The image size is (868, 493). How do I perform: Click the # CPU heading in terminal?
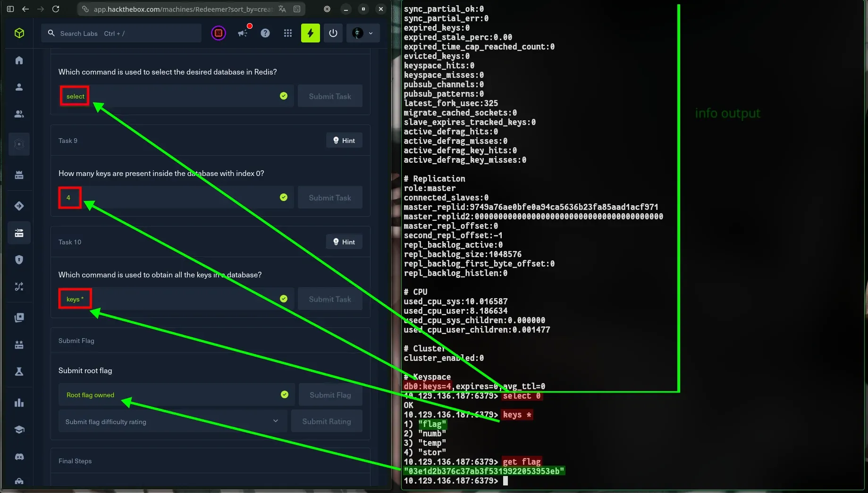point(415,292)
